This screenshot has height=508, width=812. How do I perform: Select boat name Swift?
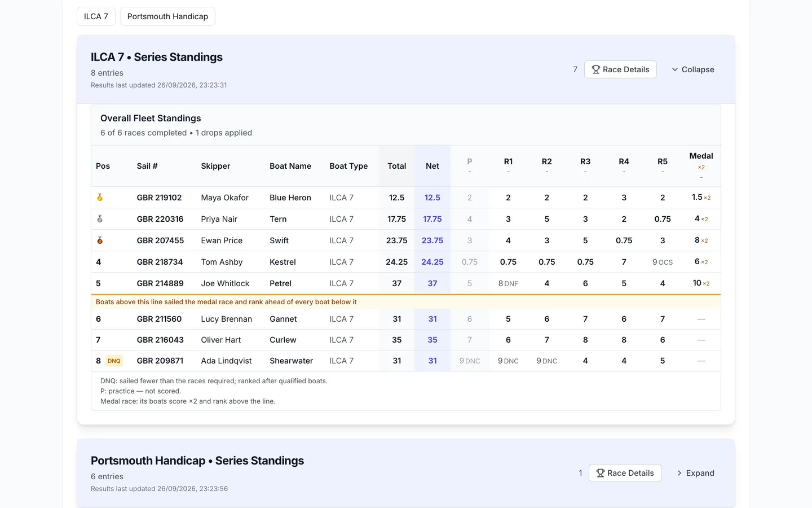tap(279, 240)
